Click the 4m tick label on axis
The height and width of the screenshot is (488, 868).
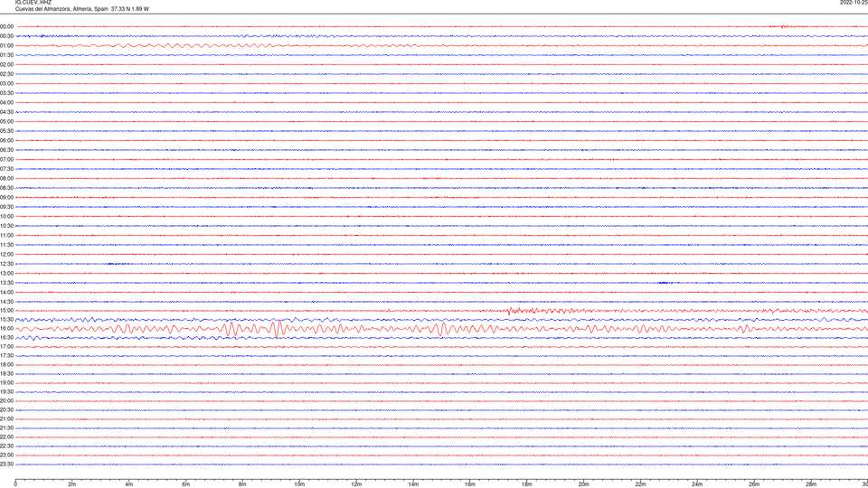129,484
